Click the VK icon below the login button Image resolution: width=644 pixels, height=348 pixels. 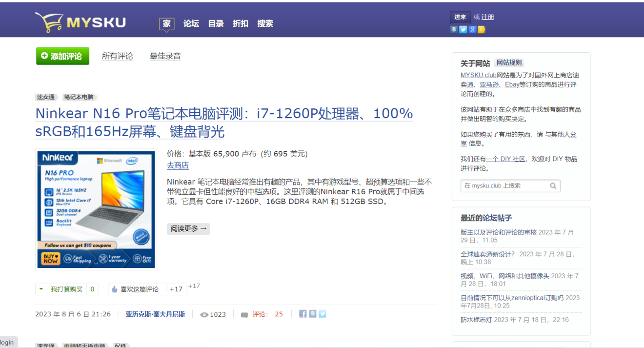[x=454, y=29]
